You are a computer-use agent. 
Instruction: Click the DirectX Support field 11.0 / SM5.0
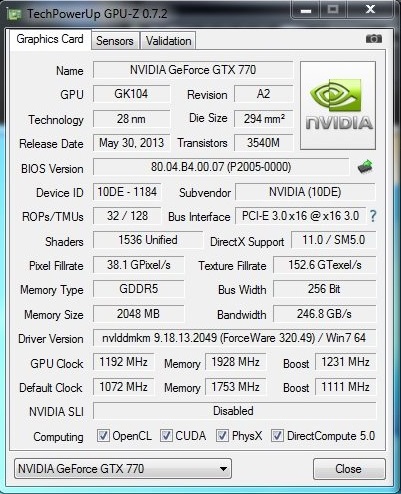[x=333, y=240]
